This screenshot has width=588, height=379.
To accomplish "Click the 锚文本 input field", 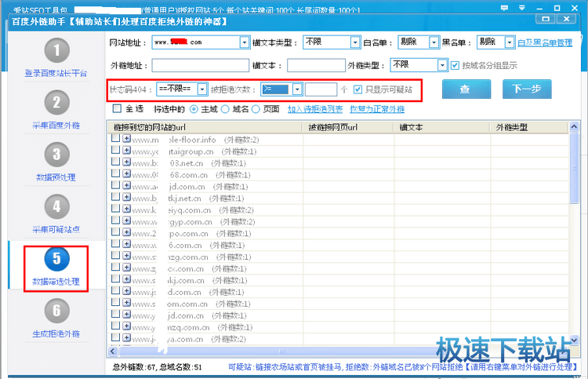I will tap(316, 65).
